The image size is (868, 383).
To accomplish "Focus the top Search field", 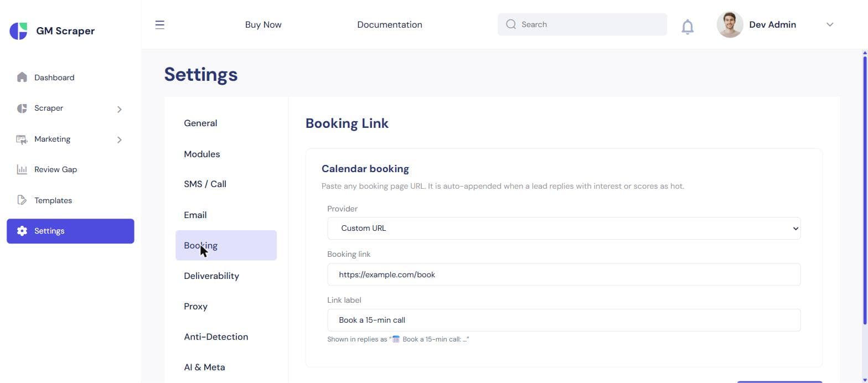I will pos(582,24).
